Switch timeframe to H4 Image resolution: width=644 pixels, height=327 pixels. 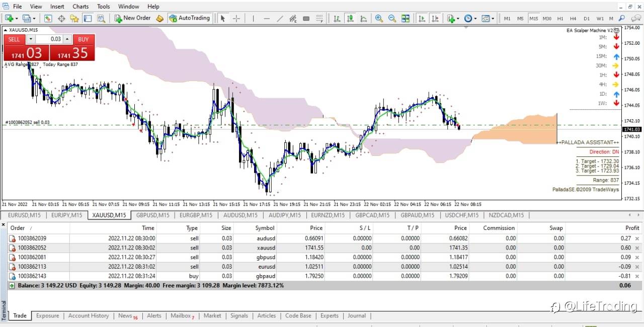[x=573, y=18]
